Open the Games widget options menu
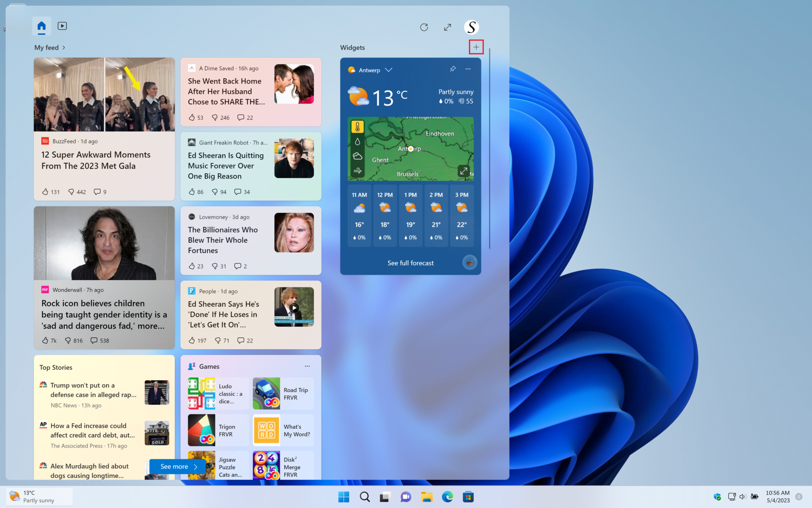 (307, 366)
